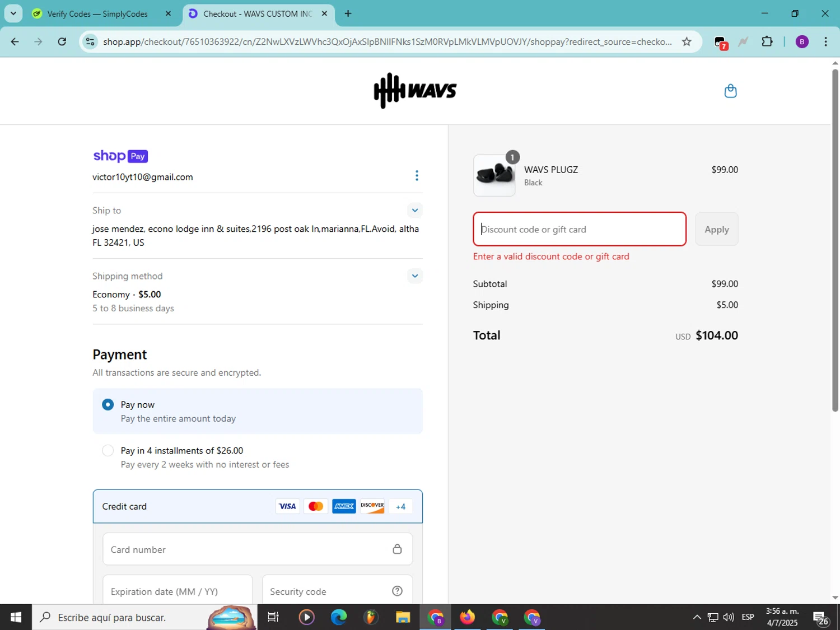Bookmark this page with the star icon
The height and width of the screenshot is (630, 840).
(687, 41)
